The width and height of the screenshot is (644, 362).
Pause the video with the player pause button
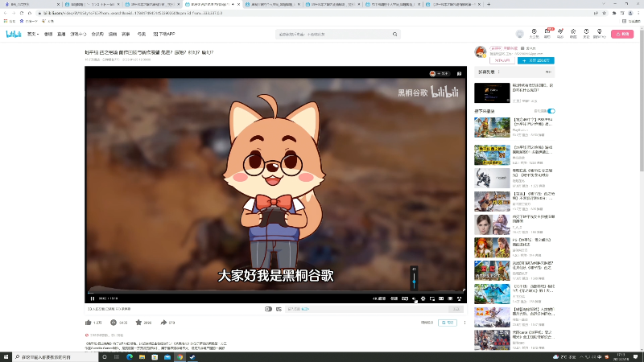[x=93, y=298]
